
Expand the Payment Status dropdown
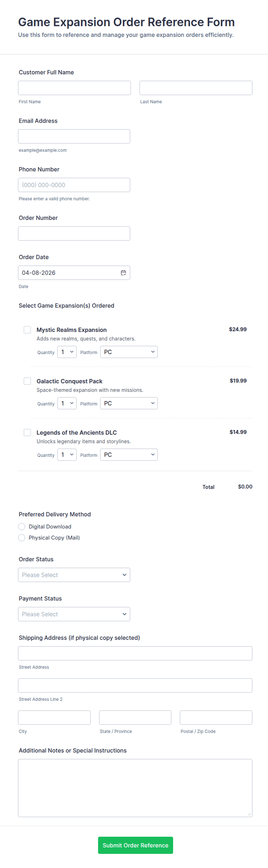click(74, 614)
